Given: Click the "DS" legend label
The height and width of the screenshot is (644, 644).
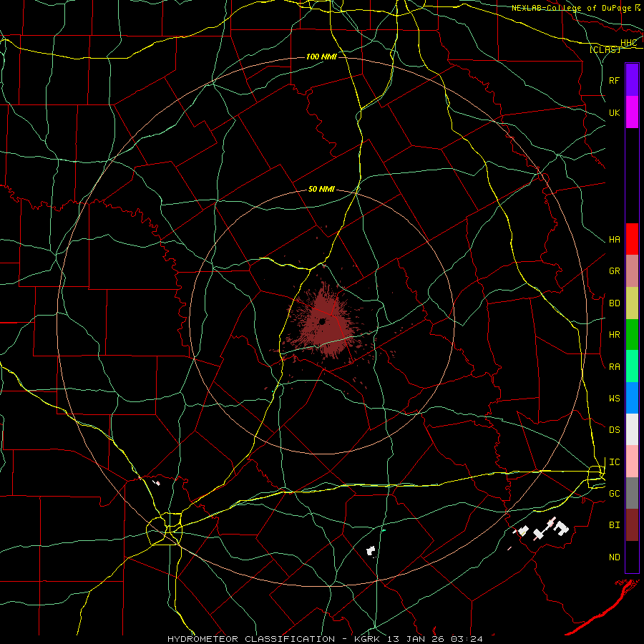Looking at the screenshot, I should [x=614, y=430].
